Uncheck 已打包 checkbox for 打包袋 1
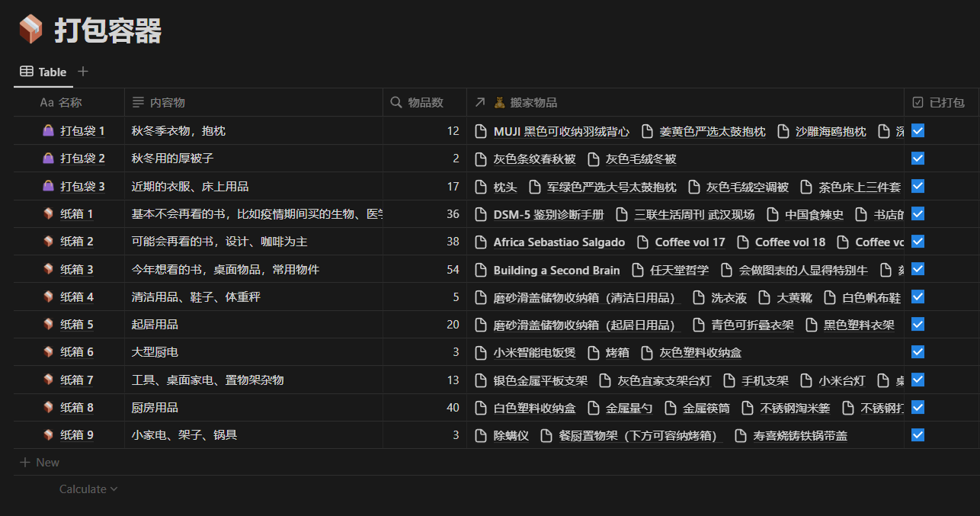 pos(918,130)
